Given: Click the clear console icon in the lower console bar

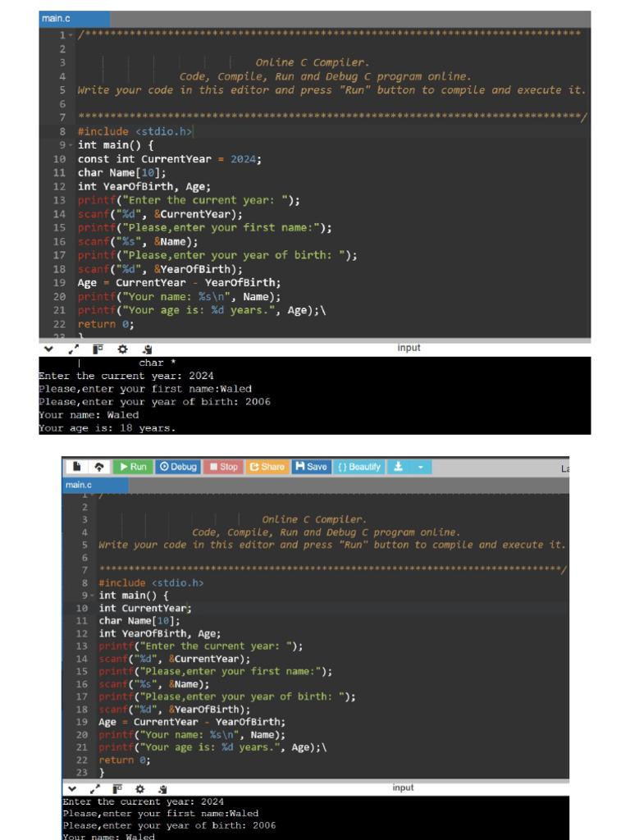Looking at the screenshot, I should click(x=163, y=789).
